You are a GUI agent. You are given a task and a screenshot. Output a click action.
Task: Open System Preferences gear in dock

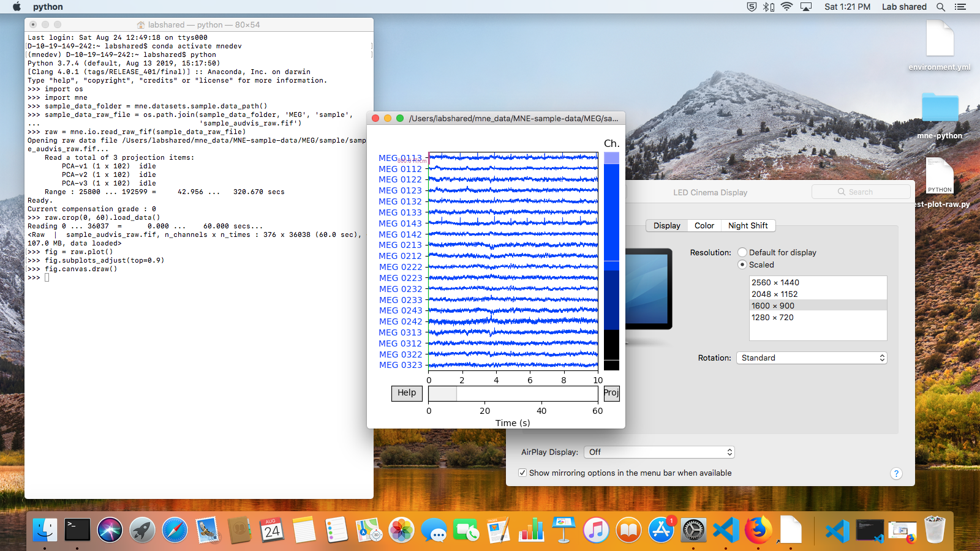click(x=694, y=530)
